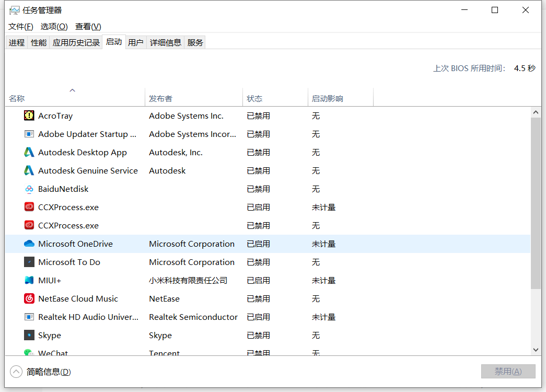Click the Microsoft To Do icon
The width and height of the screenshot is (546, 392).
coord(29,262)
